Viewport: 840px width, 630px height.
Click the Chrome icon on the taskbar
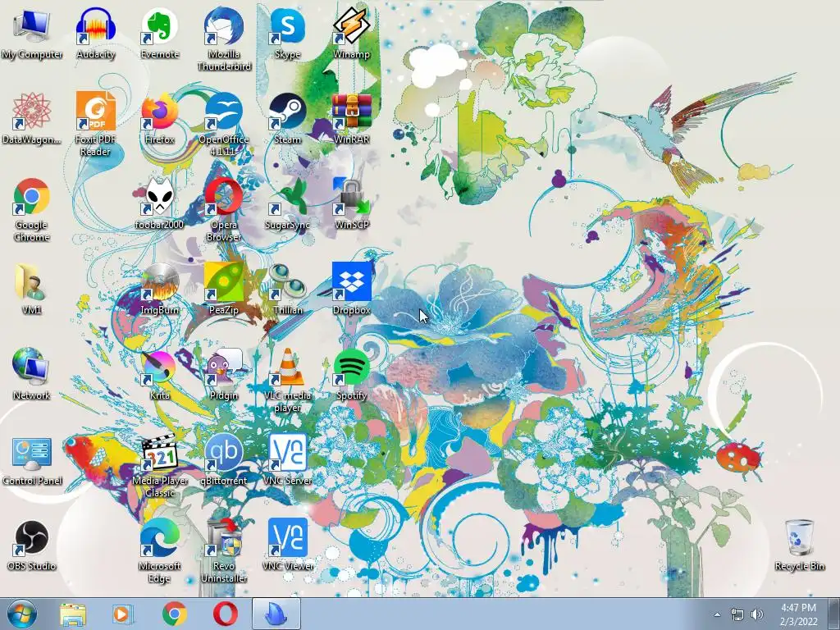(175, 614)
